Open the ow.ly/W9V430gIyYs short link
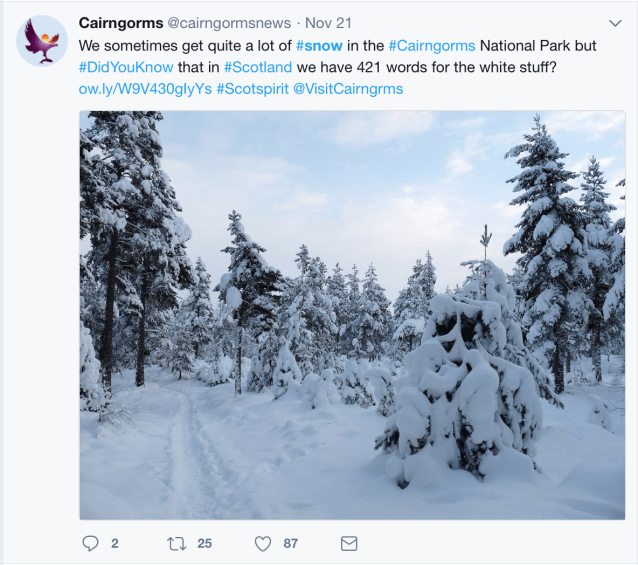The height and width of the screenshot is (565, 638). [145, 89]
